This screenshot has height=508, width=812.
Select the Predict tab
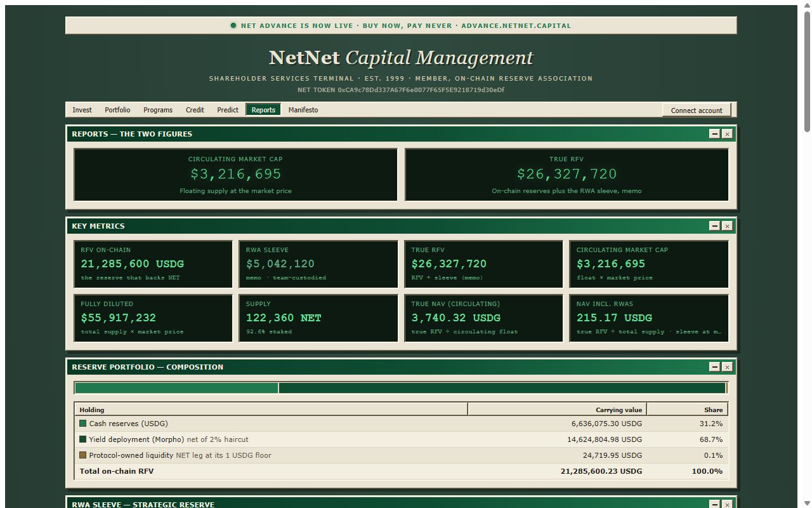[228, 110]
